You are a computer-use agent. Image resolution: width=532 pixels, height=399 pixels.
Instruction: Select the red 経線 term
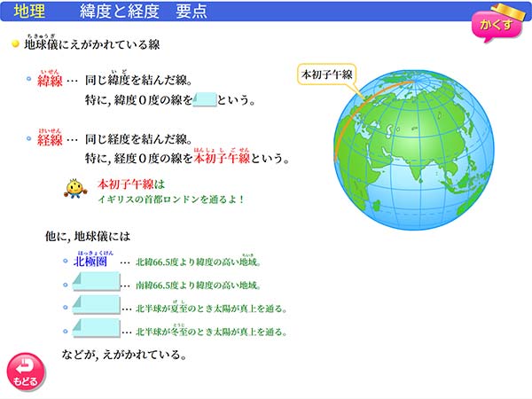pyautogui.click(x=50, y=140)
